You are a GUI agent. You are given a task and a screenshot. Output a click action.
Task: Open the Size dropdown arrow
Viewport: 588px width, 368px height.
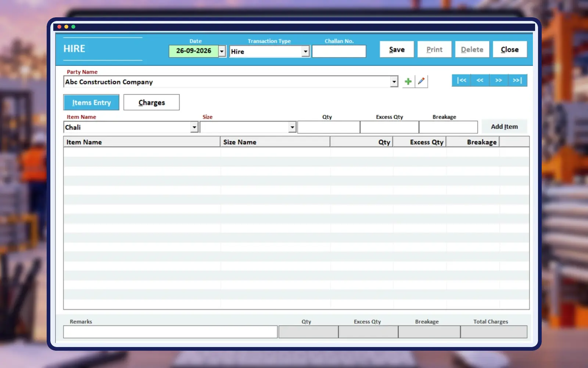(292, 127)
